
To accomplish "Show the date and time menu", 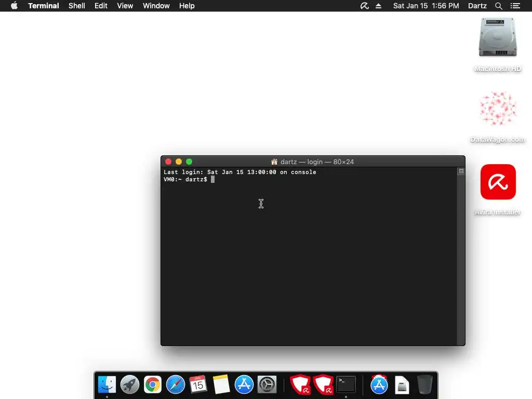I will coord(426,6).
